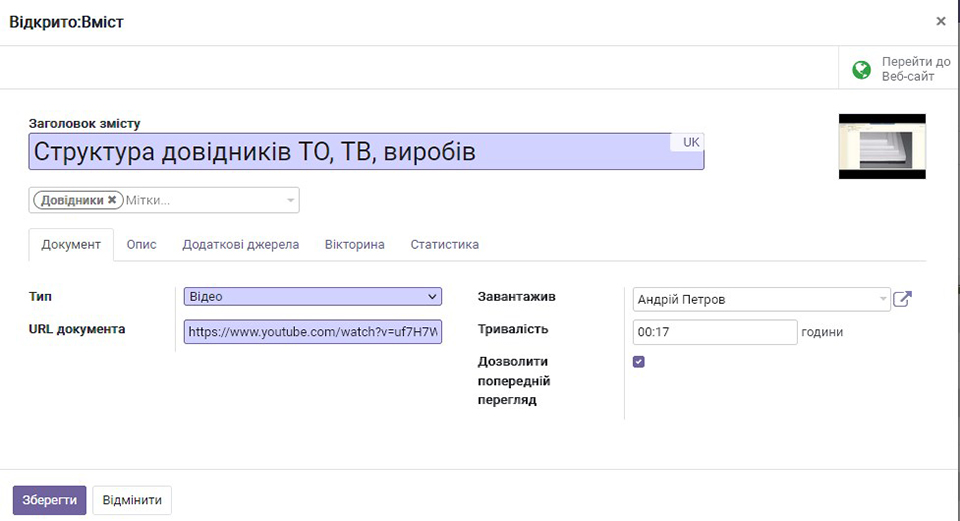
Task: Remove the Довідники tag
Action: pyautogui.click(x=112, y=200)
